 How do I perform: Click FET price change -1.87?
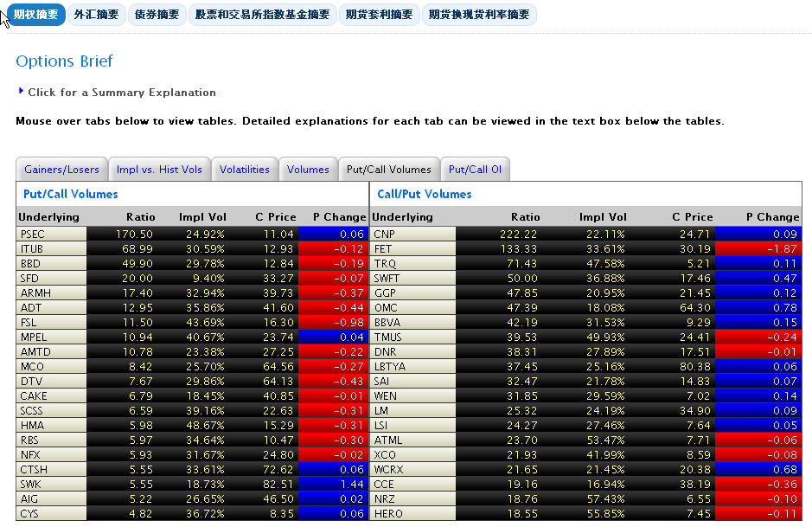[782, 248]
